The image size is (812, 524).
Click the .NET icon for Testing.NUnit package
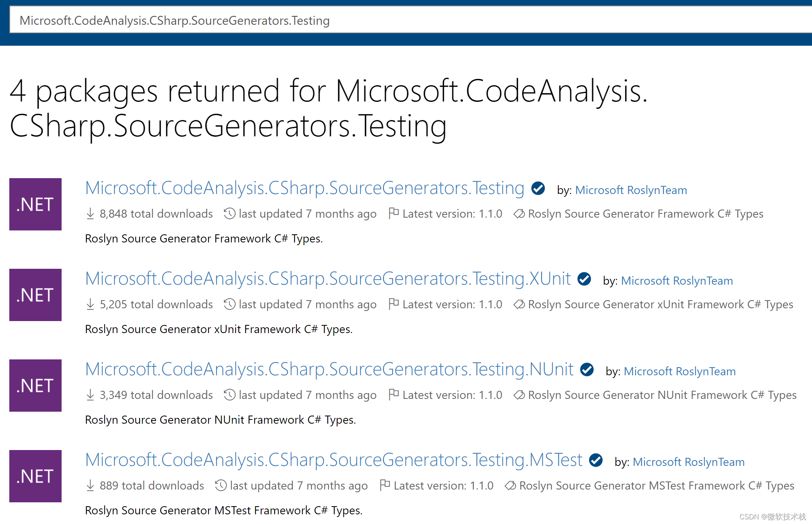point(35,385)
